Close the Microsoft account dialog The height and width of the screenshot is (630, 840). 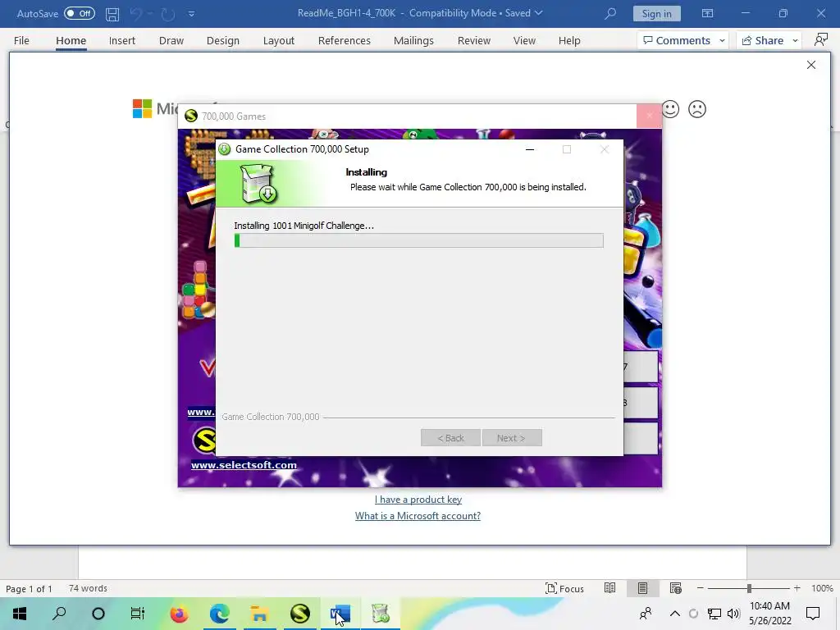pos(811,65)
